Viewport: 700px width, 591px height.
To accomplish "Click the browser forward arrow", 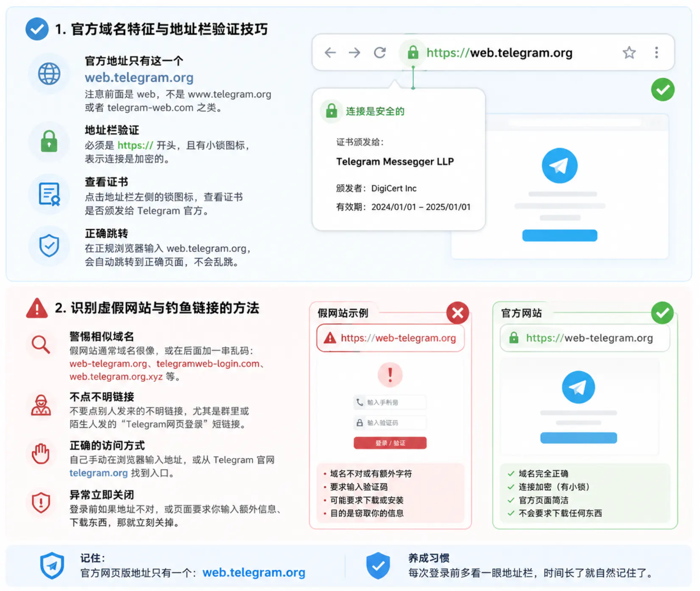I will pyautogui.click(x=354, y=53).
